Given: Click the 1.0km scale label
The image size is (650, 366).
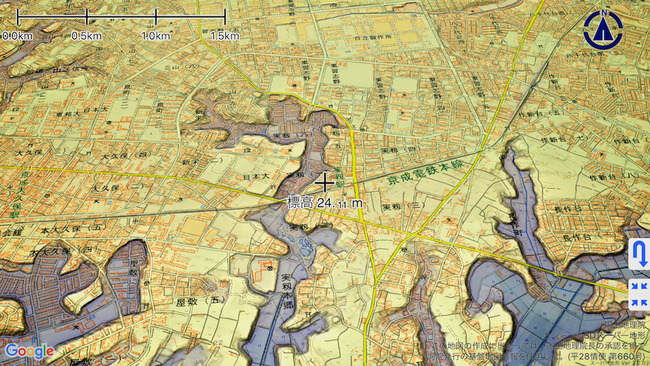Looking at the screenshot, I should point(155,36).
